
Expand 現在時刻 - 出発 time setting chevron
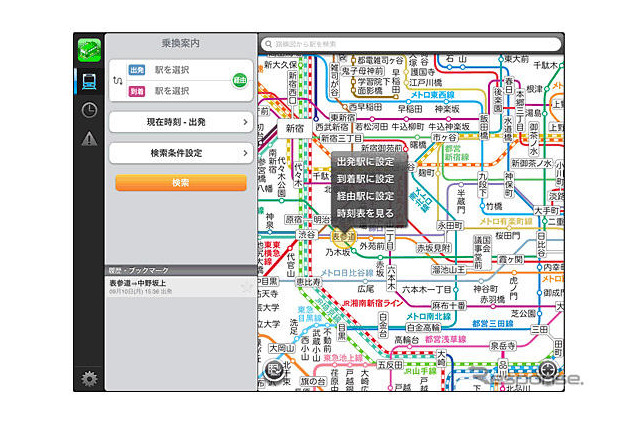245,122
